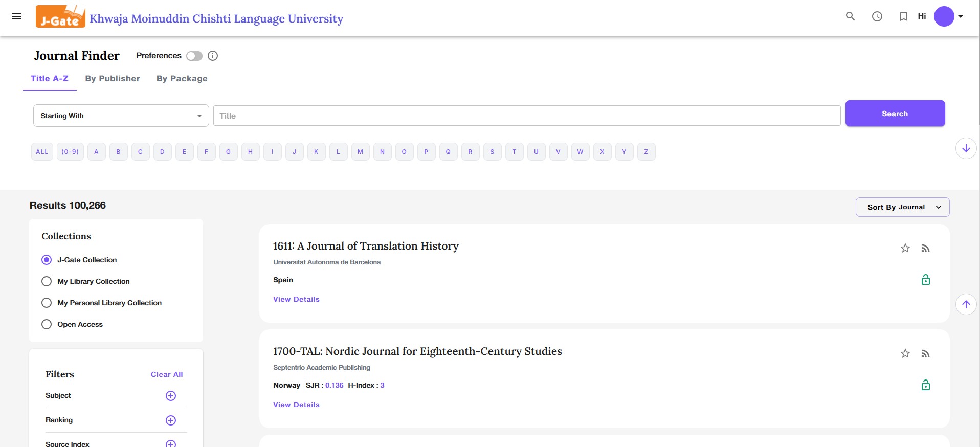Screen dimensions: 980x447
Task: Open the history clock icon
Action: point(877,16)
